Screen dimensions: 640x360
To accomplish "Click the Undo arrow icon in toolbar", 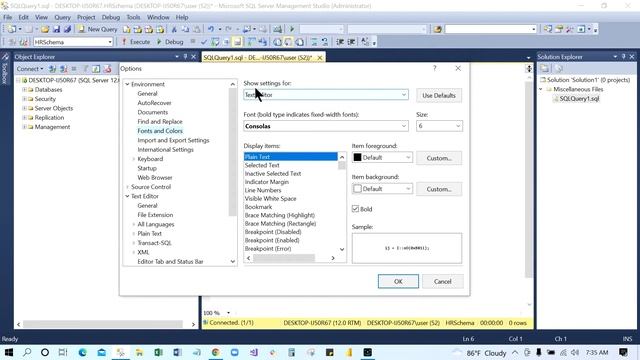I will [211, 29].
